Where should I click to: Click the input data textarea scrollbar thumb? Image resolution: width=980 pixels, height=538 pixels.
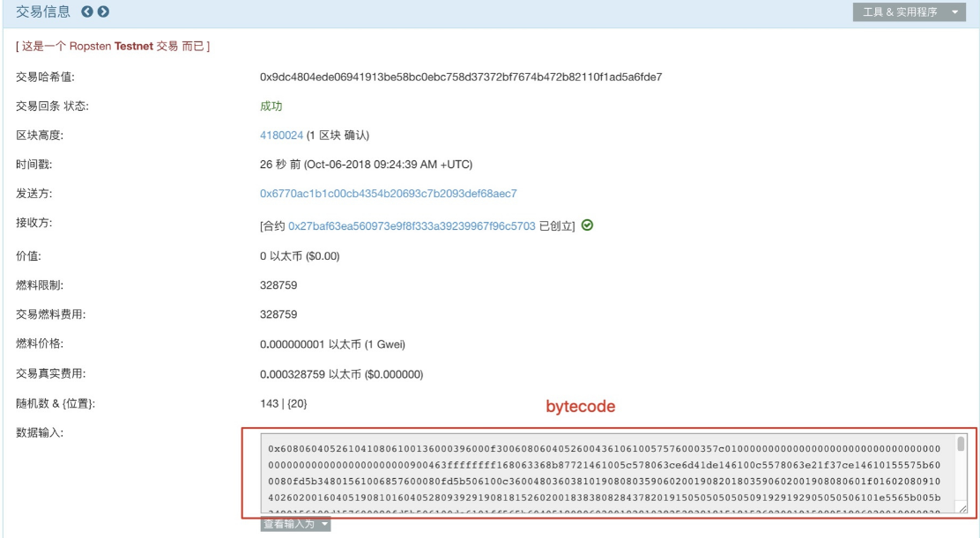[961, 445]
